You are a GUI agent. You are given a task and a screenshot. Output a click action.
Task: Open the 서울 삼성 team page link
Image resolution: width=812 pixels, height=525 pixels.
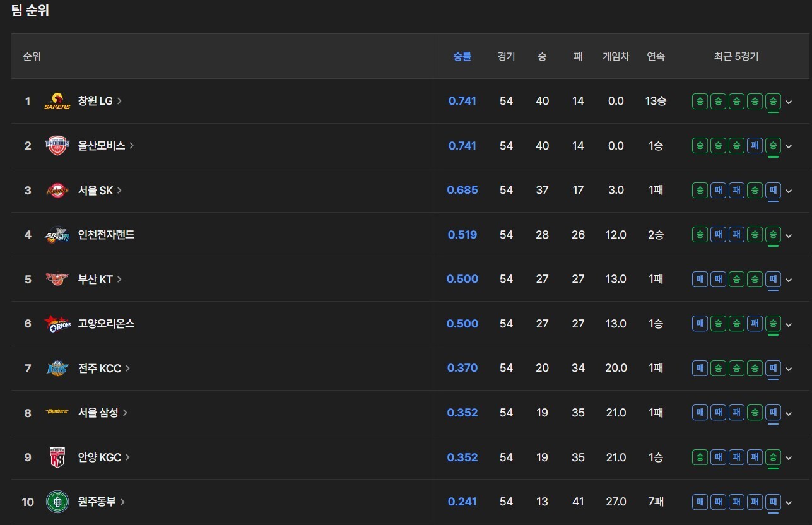click(x=103, y=413)
